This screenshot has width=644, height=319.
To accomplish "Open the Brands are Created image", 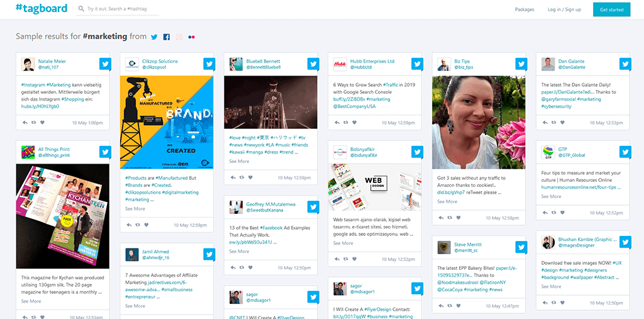I will tap(167, 122).
